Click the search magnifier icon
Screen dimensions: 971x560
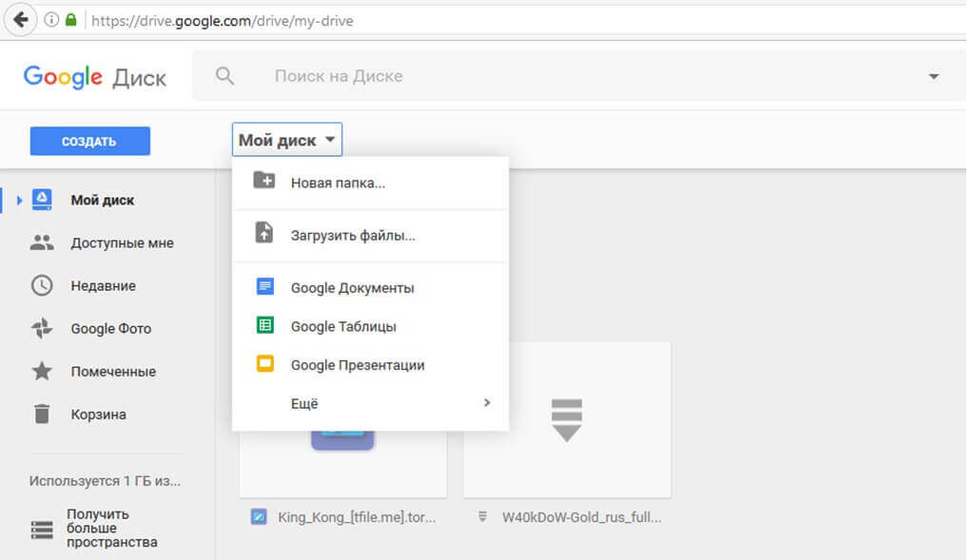click(224, 76)
